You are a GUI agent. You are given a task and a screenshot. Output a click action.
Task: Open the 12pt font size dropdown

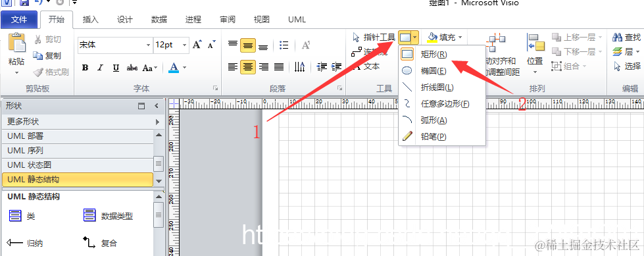[185, 45]
